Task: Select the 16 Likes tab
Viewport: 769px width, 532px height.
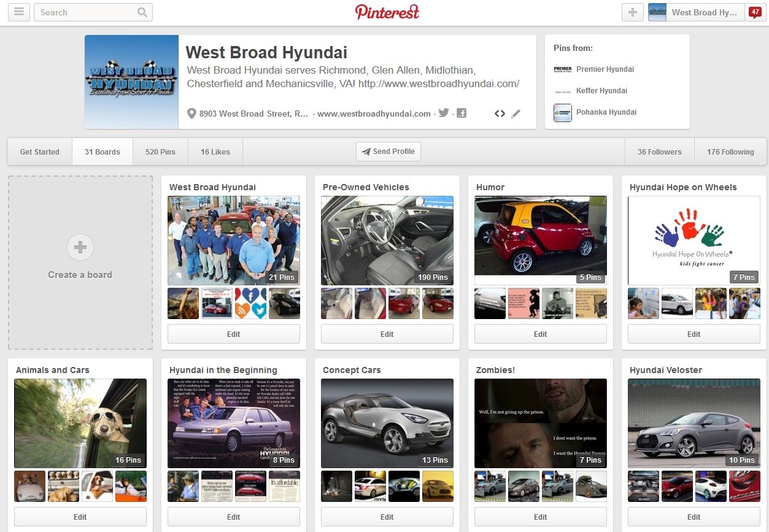Action: [215, 152]
